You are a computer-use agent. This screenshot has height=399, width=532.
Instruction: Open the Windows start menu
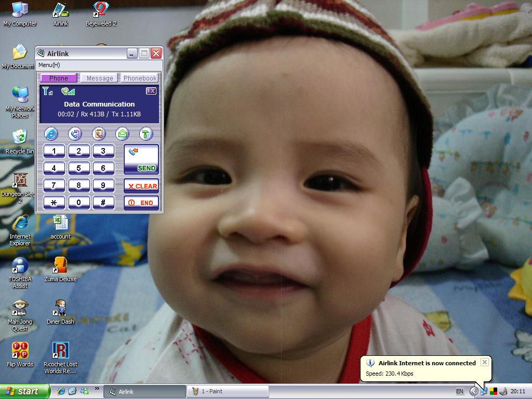pos(25,392)
